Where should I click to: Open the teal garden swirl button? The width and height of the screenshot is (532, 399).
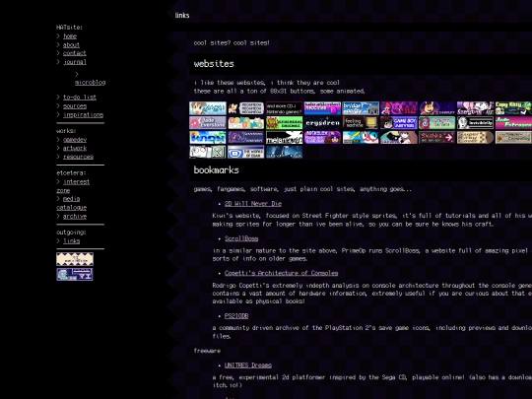tap(437, 123)
